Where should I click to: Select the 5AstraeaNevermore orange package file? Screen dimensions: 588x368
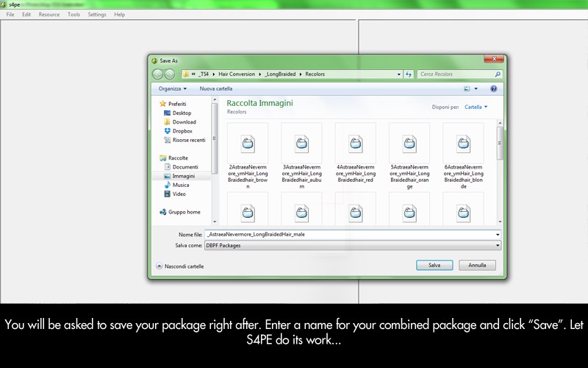pos(409,156)
